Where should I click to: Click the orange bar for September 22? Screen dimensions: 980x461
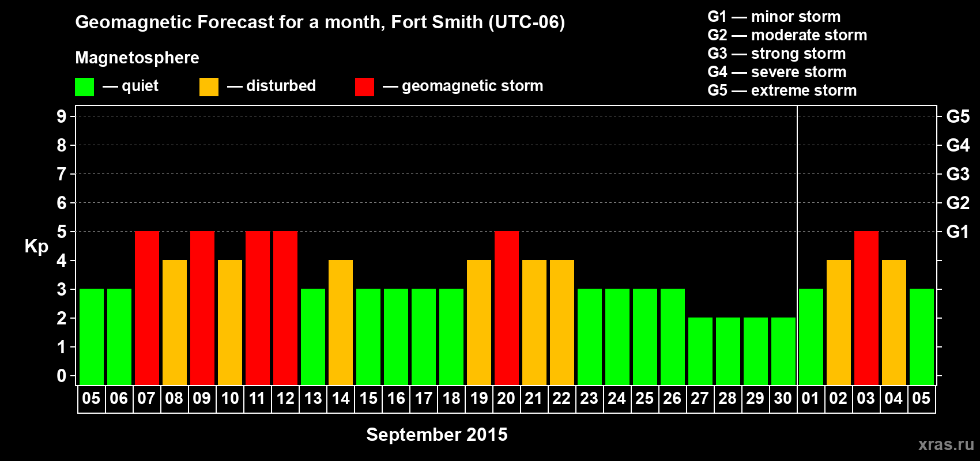[562, 322]
